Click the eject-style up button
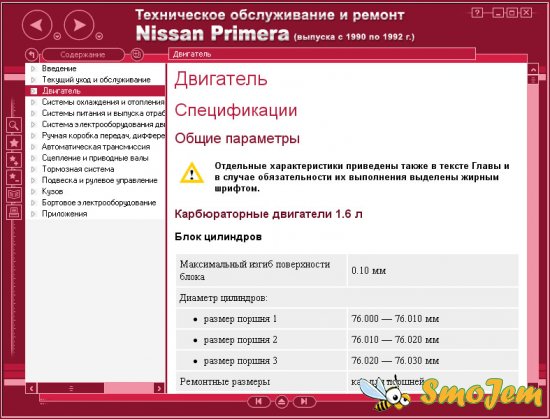This screenshot has height=419, width=550. (281, 402)
